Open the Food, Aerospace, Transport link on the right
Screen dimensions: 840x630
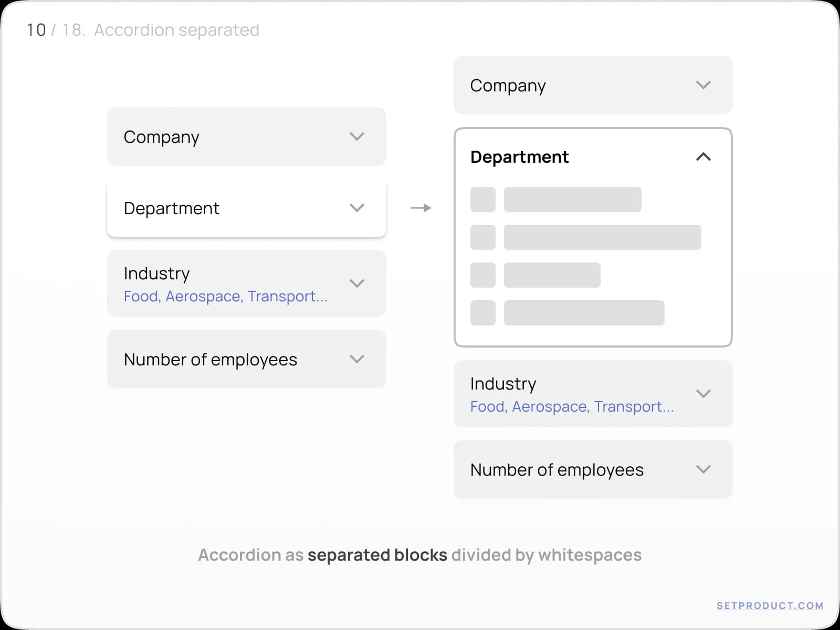[572, 406]
